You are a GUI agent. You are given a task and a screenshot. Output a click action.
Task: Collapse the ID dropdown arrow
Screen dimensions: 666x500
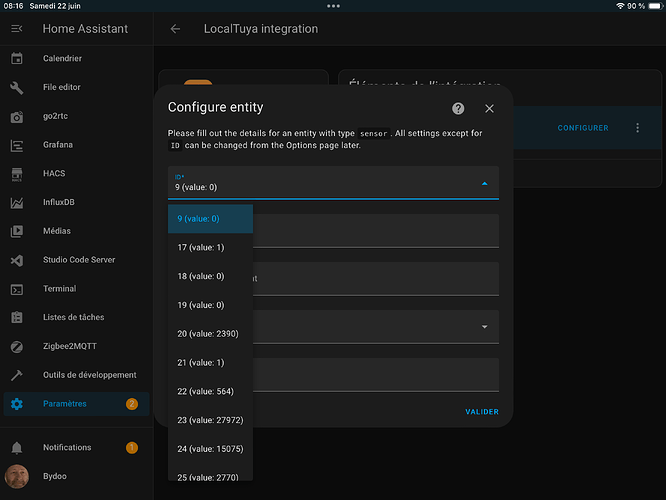click(x=485, y=184)
